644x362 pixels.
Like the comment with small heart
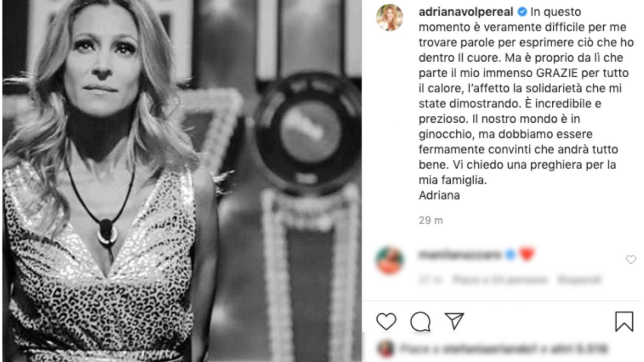point(631,260)
